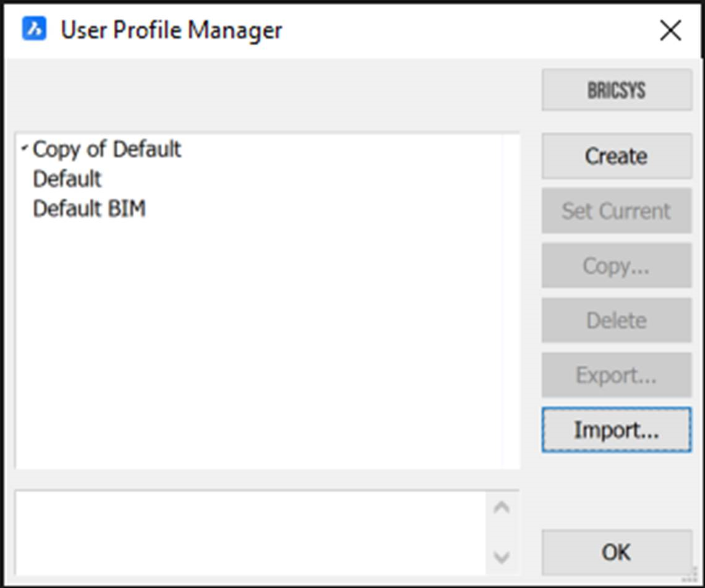Import a user profile
This screenshot has height=588, width=705.
616,430
